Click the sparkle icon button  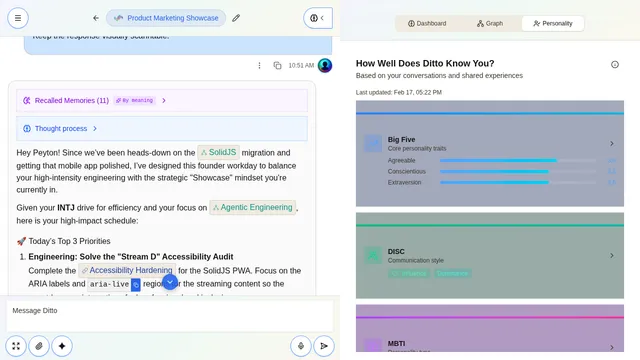pyautogui.click(x=62, y=346)
